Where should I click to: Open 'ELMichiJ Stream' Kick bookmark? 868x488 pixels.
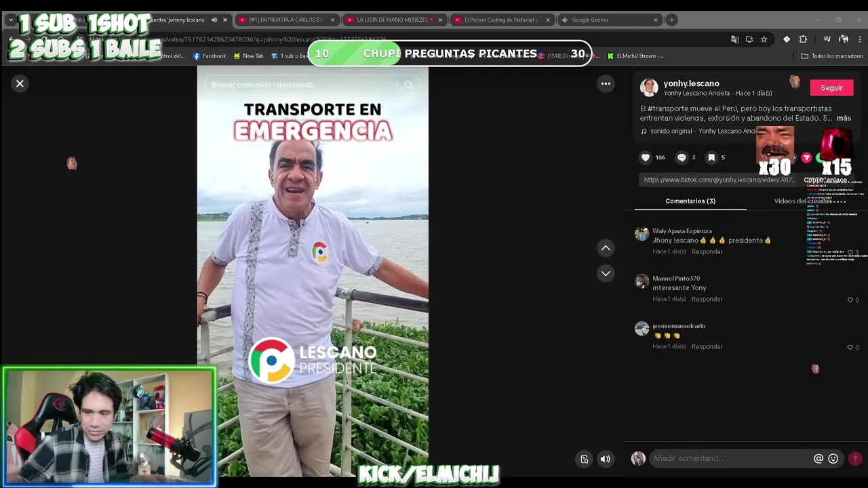point(635,56)
